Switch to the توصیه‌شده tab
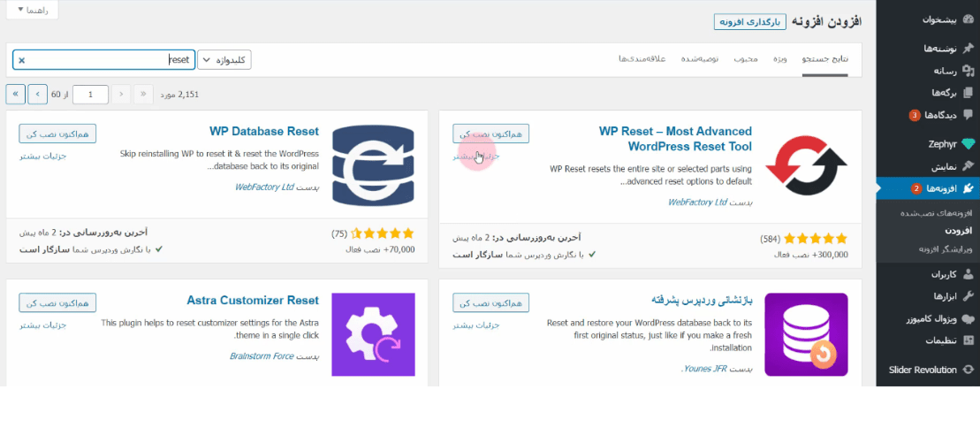This screenshot has height=428, width=980. 700,59
